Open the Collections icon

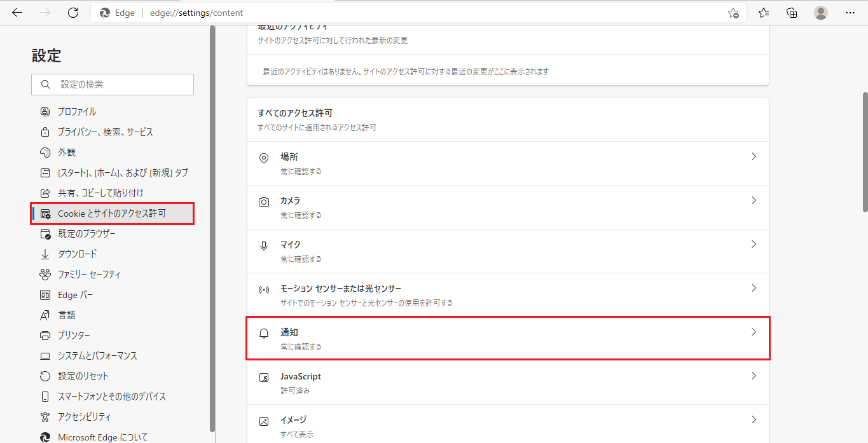point(792,13)
